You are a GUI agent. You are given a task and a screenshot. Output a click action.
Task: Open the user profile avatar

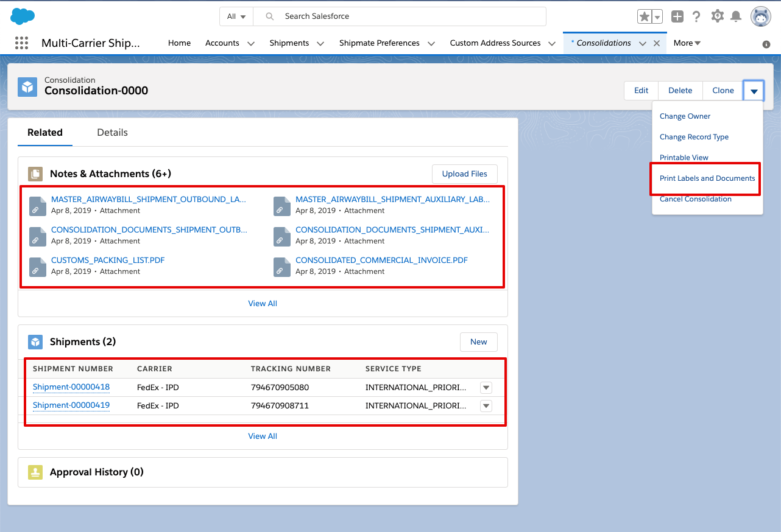(760, 16)
